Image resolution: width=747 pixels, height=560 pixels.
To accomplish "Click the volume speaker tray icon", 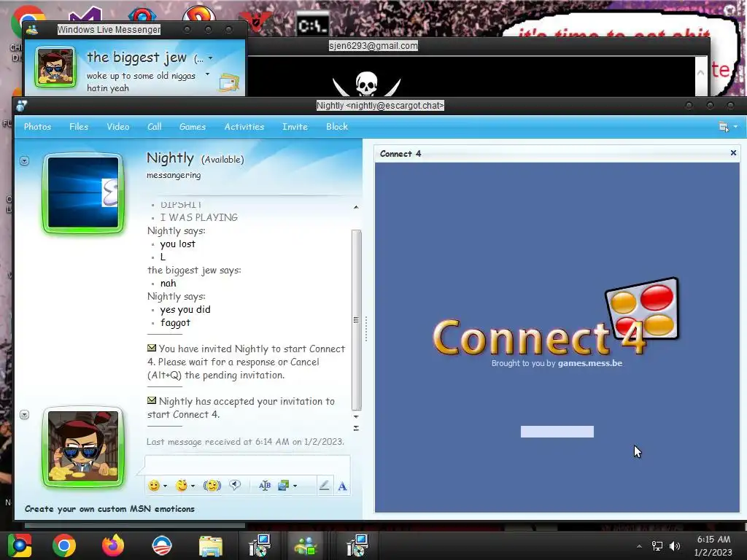I will (674, 546).
